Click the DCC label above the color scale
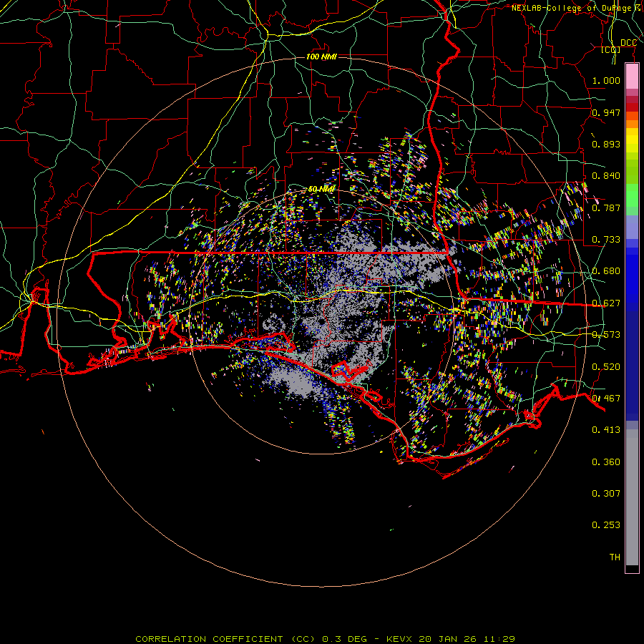The height and width of the screenshot is (644, 644). click(x=628, y=43)
